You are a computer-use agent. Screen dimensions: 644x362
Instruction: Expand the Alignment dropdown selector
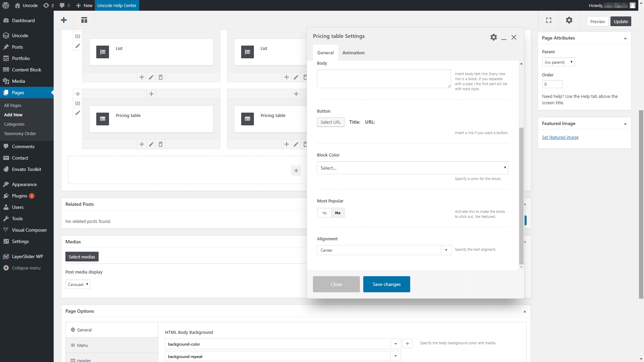tap(446, 250)
